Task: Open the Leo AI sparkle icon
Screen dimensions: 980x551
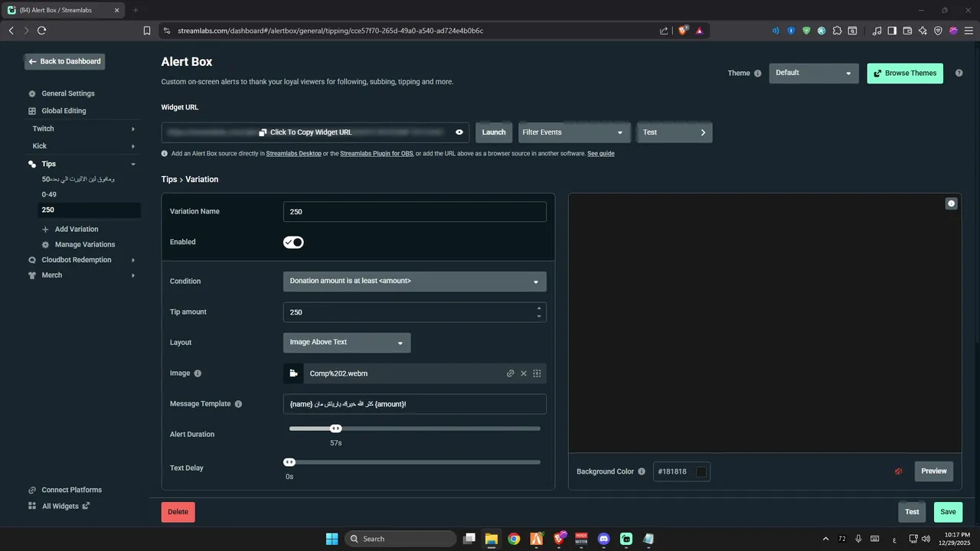Action: click(923, 31)
